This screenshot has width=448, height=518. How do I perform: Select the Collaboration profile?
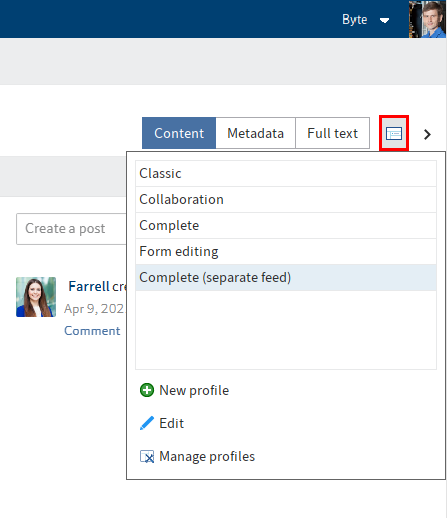coord(286,199)
